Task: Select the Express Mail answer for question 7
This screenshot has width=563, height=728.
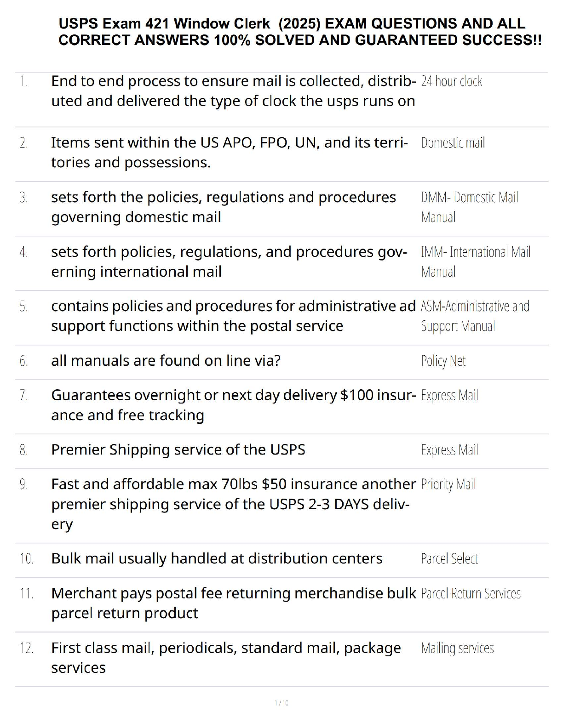Action: pyautogui.click(x=449, y=396)
